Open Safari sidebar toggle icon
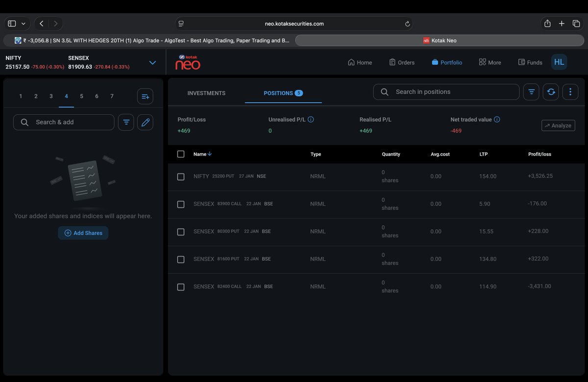Screen dimensions: 588x382 [12, 24]
